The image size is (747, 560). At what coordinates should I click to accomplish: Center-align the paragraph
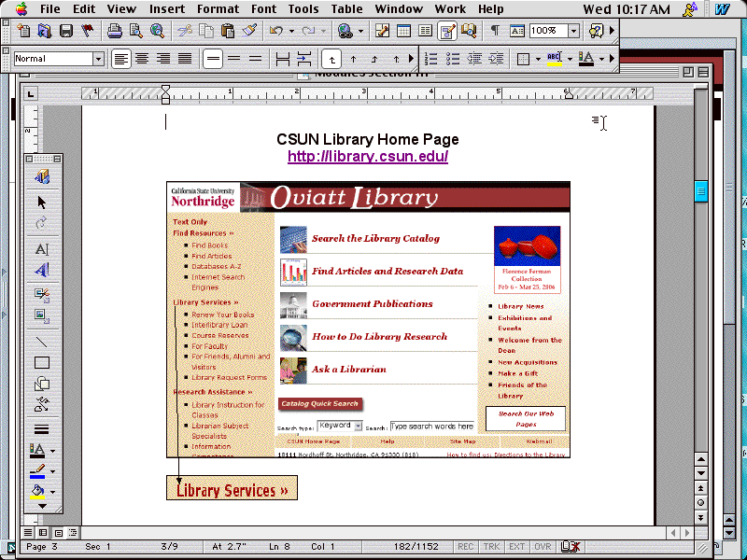(142, 59)
